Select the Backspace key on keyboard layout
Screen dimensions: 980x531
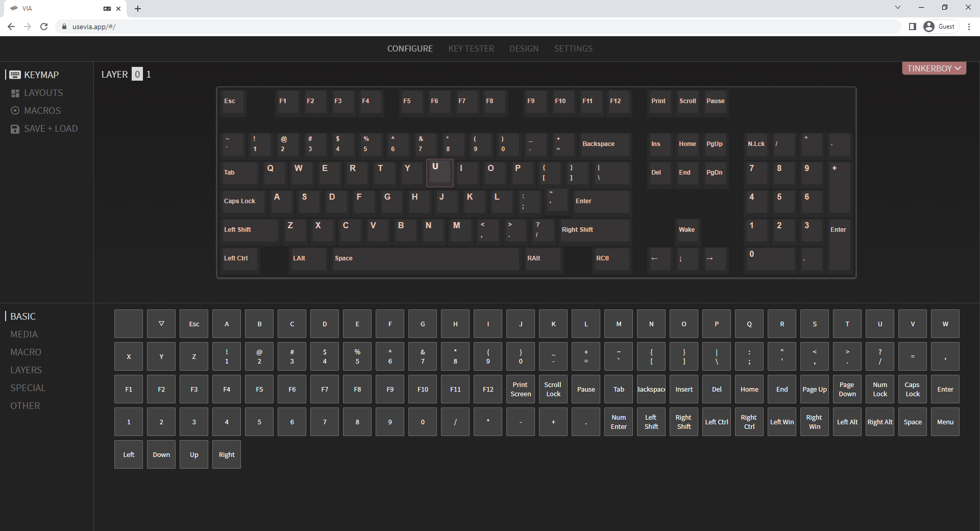(x=605, y=146)
